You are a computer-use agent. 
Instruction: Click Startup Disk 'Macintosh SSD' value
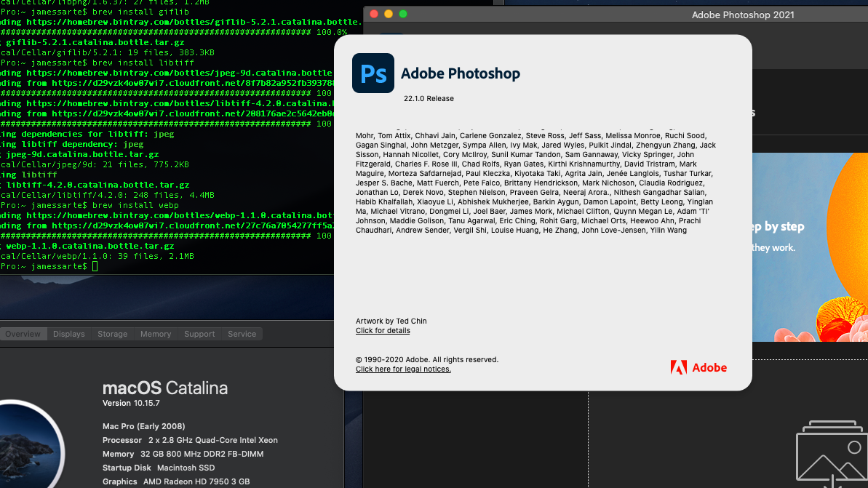[186, 468]
